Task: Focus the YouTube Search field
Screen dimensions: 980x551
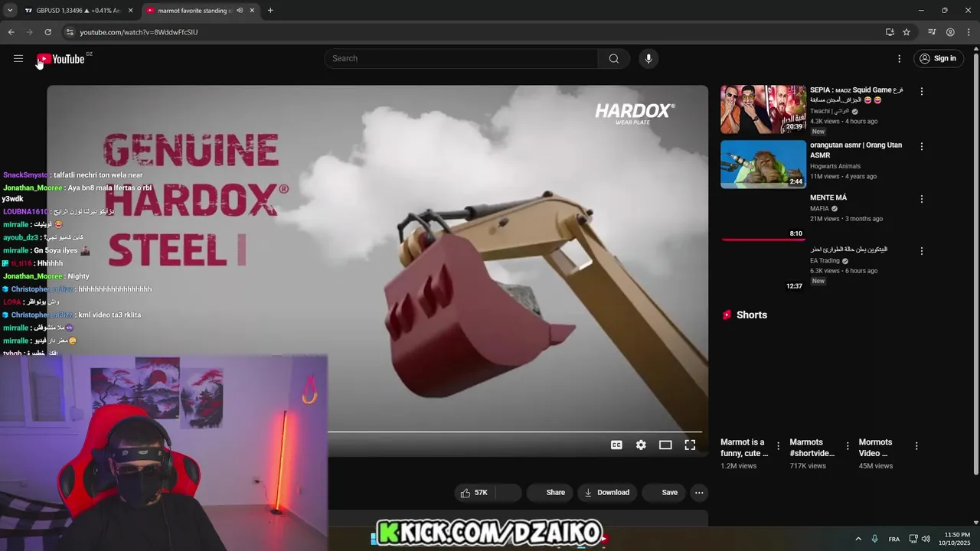Action: tap(462, 59)
